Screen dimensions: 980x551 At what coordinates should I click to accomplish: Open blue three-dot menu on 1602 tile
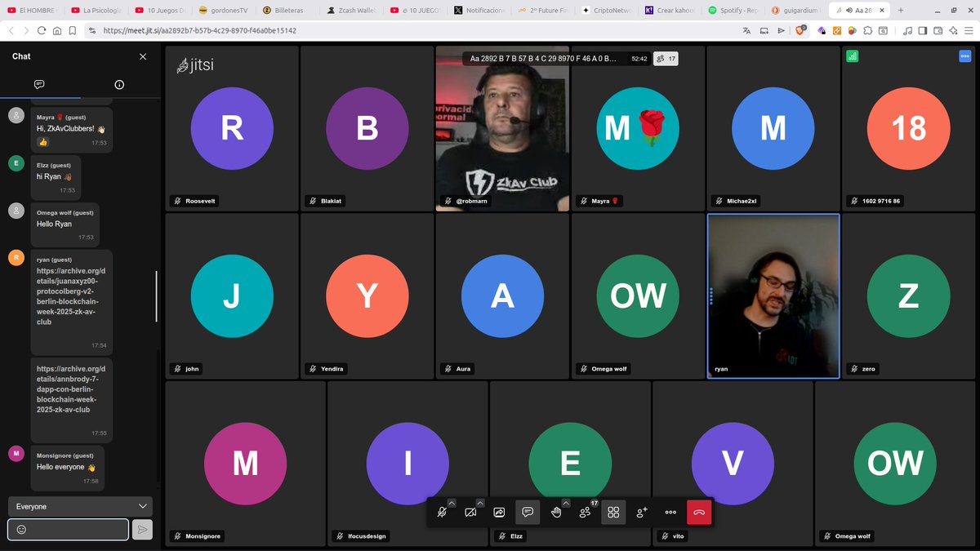(964, 56)
